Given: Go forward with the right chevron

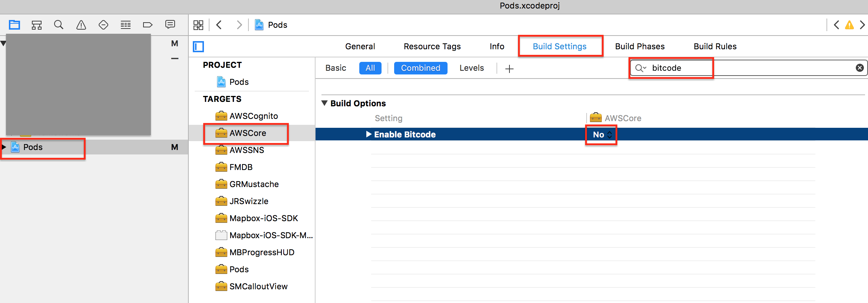Looking at the screenshot, I should point(239,25).
